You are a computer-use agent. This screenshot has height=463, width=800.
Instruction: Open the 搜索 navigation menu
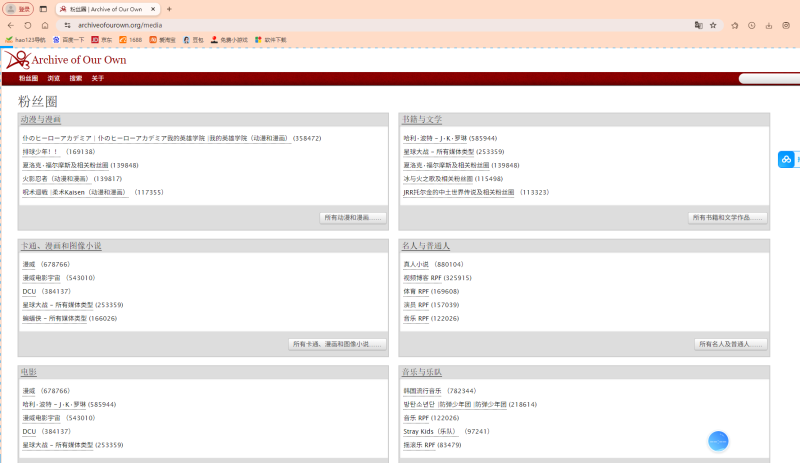point(76,79)
